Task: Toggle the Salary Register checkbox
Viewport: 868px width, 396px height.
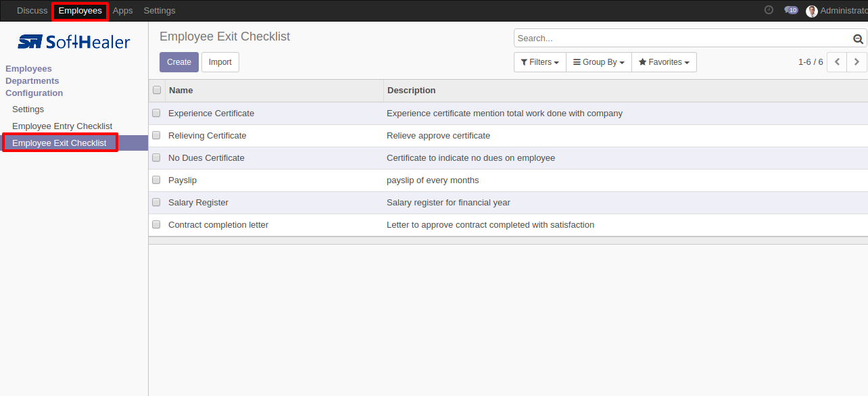Action: pos(156,203)
